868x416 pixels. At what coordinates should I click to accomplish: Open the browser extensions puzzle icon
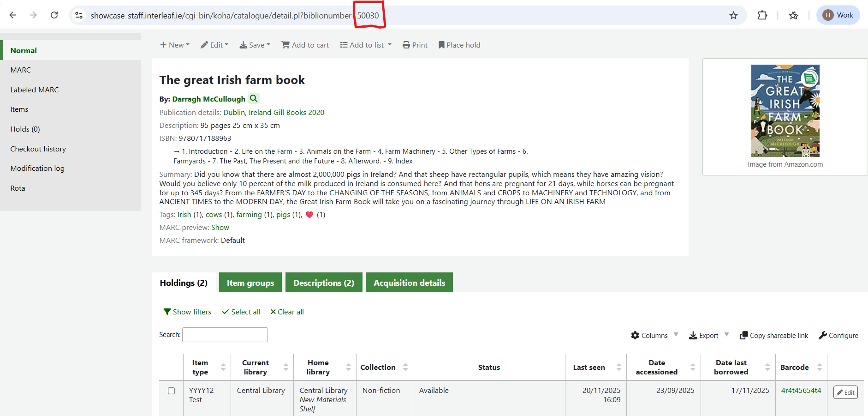[762, 15]
